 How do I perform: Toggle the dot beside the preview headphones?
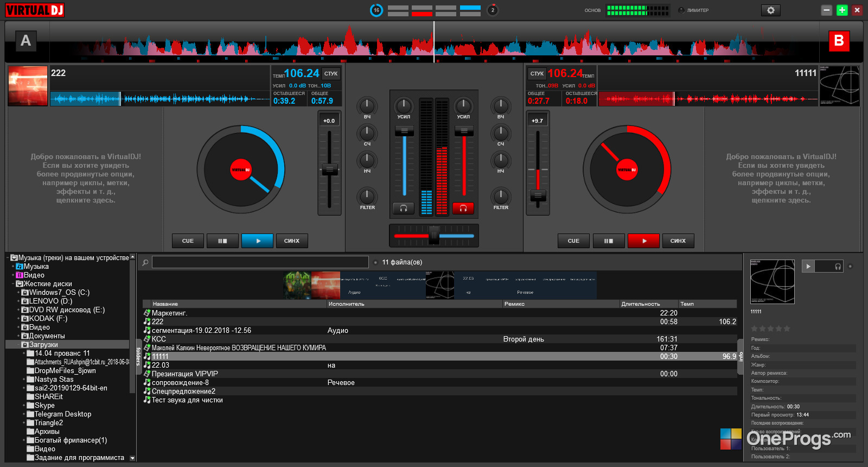850,266
